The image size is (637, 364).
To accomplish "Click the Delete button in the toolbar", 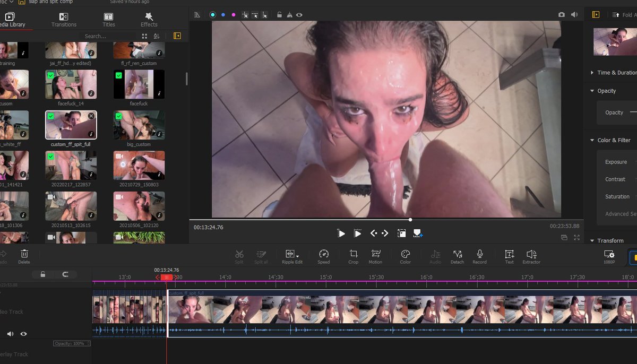I will [x=24, y=255].
